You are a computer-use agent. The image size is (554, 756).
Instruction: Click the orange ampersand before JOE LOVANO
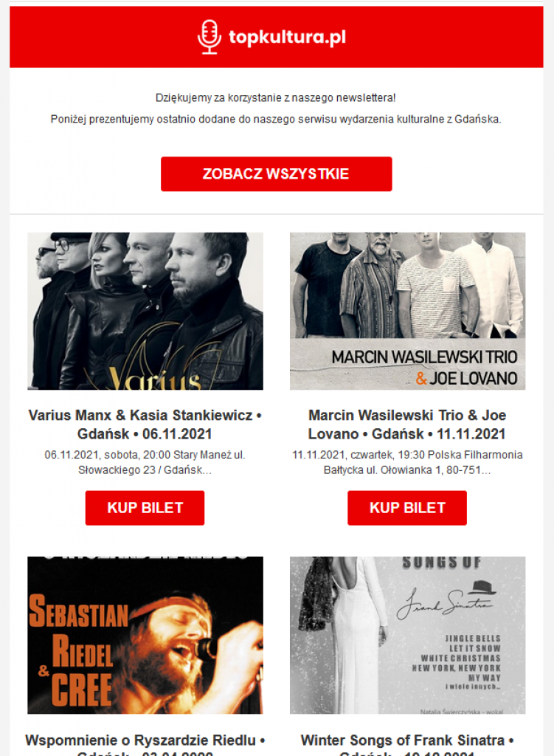pos(421,379)
